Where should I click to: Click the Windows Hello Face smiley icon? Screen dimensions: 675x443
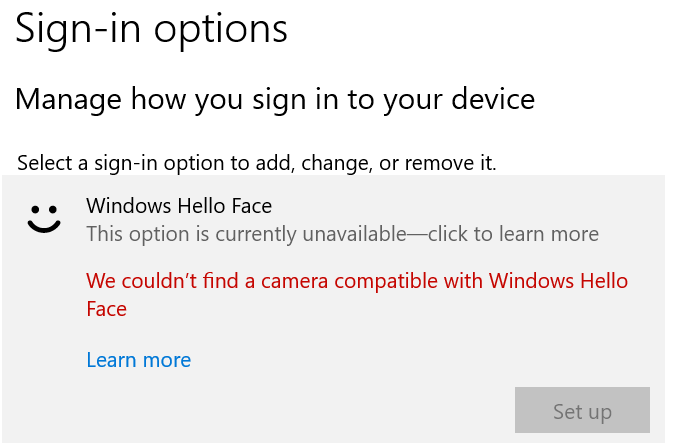(44, 219)
